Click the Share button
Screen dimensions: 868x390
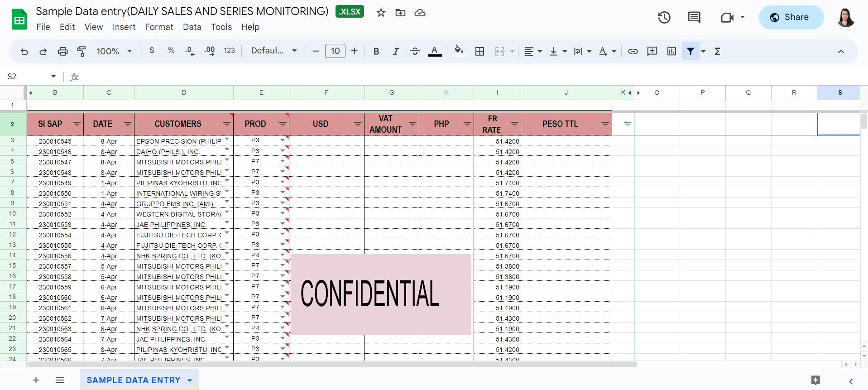[791, 18]
